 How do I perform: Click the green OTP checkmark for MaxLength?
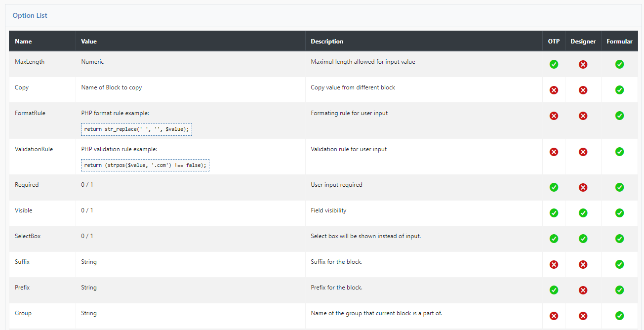[x=554, y=64]
